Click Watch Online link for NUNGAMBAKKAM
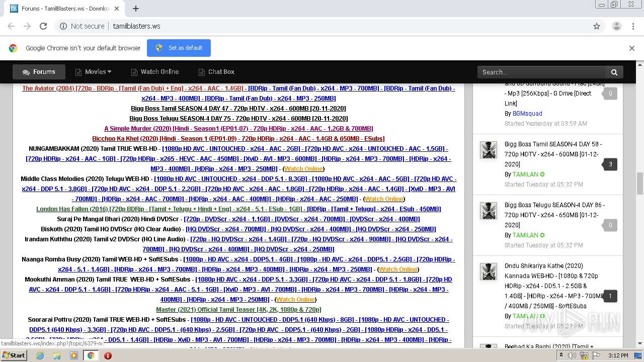The height and width of the screenshot is (362, 644). (303, 169)
